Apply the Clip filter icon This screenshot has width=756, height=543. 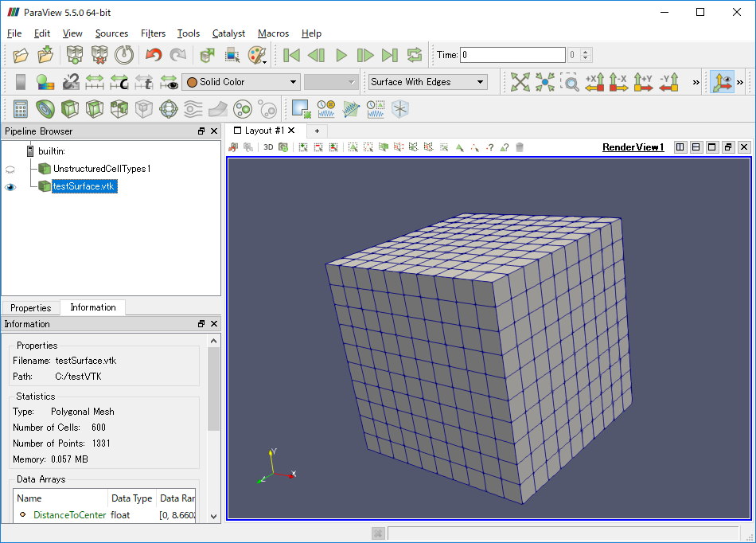[70, 108]
